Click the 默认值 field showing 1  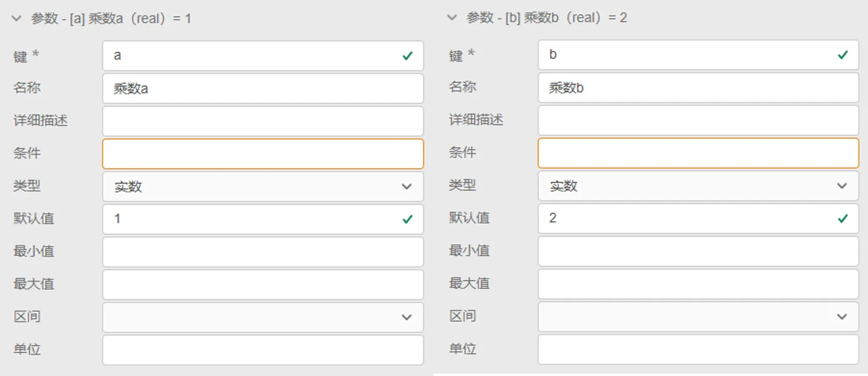click(263, 219)
